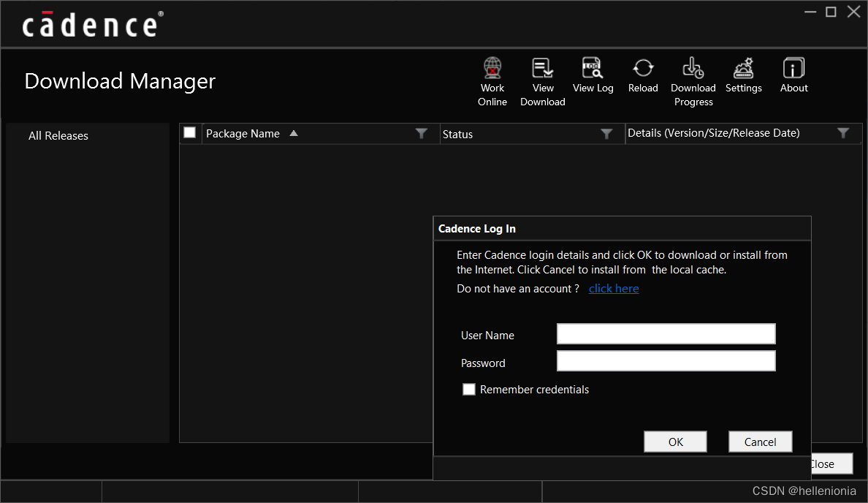868x503 pixels.
Task: Confirm login with OK button
Action: (675, 442)
